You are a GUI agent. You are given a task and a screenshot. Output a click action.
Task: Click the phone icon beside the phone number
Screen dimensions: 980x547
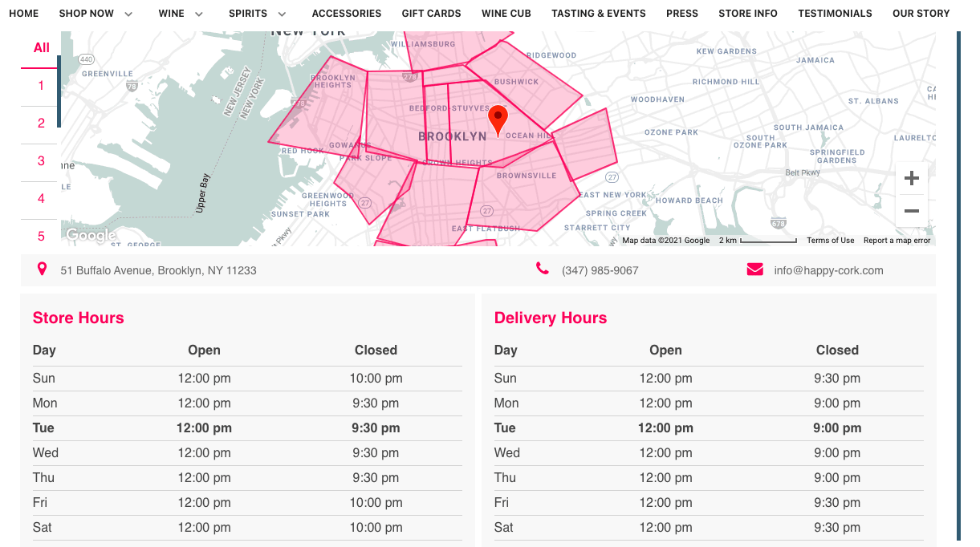543,269
